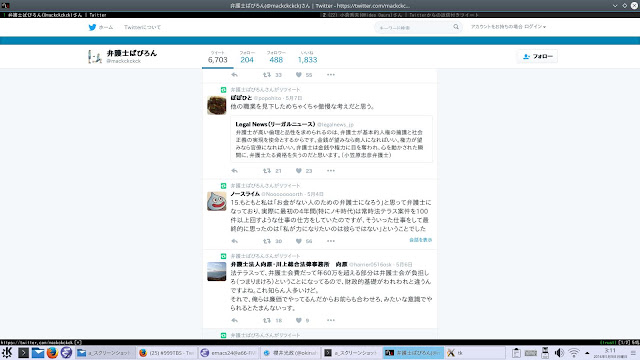The width and height of the screenshot is (640, 360).
Task: Like the tweet showing 55 likes
Action: point(299,75)
